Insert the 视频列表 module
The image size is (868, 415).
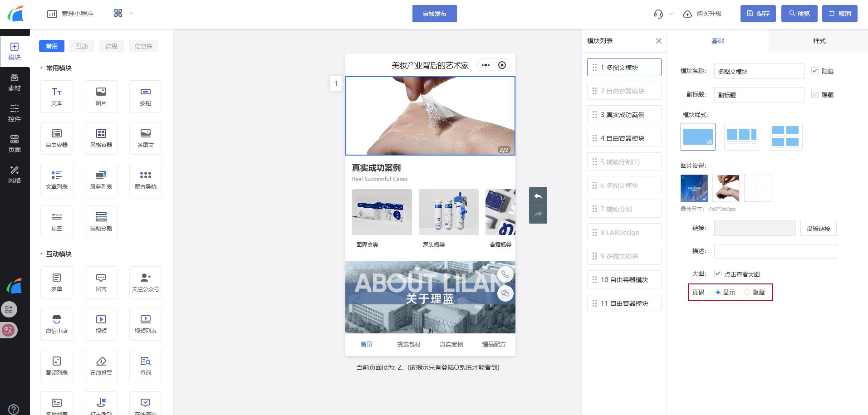tap(146, 324)
